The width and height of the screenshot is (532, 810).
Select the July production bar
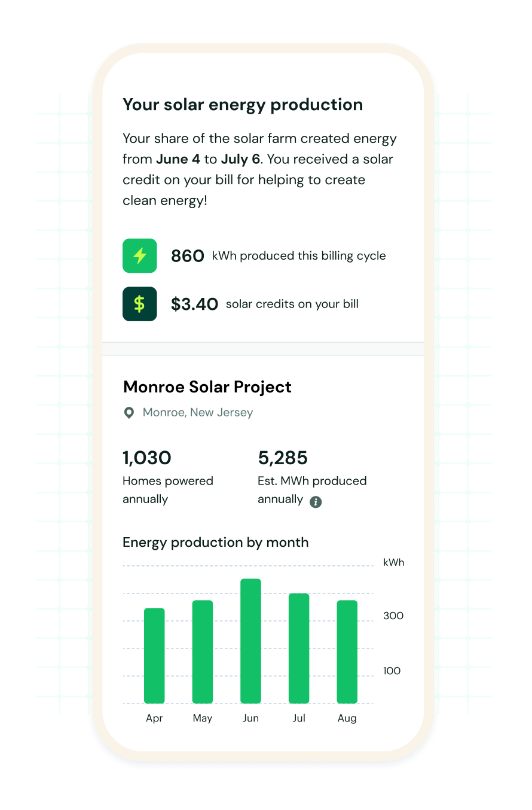point(299,648)
